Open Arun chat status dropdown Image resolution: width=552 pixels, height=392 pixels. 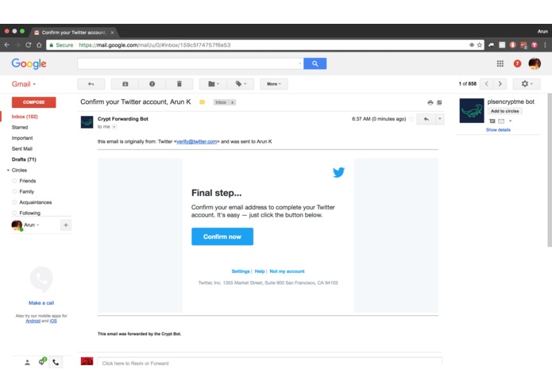(x=31, y=225)
